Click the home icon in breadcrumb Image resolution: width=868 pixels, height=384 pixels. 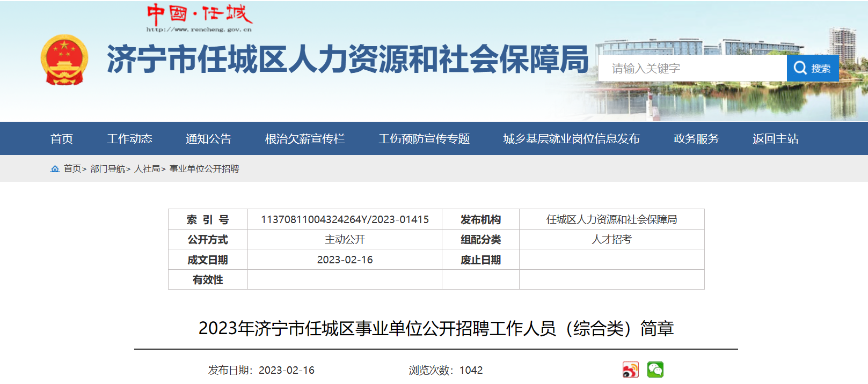(x=55, y=169)
